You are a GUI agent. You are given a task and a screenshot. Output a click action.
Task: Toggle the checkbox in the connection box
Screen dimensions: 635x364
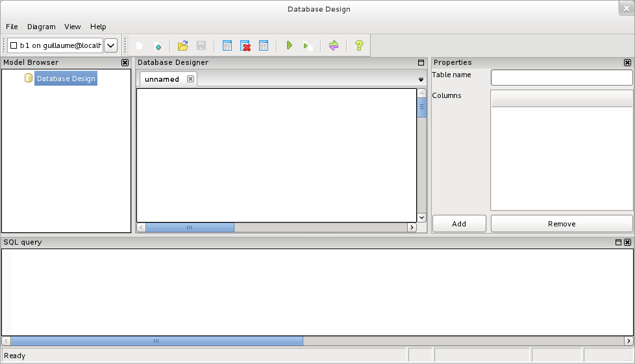(14, 46)
